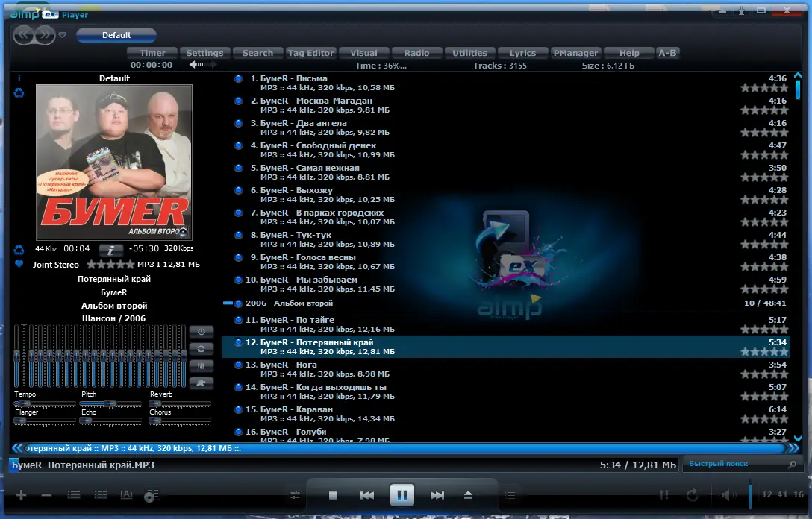Image resolution: width=812 pixels, height=519 pixels.
Task: Select track '13. БумеR - Нога'
Action: point(505,369)
